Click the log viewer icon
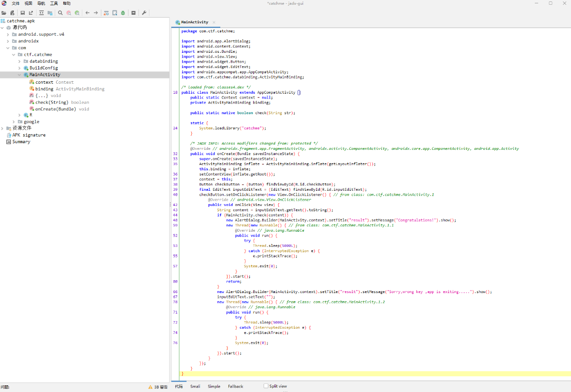This screenshot has height=392, width=571. click(x=134, y=13)
